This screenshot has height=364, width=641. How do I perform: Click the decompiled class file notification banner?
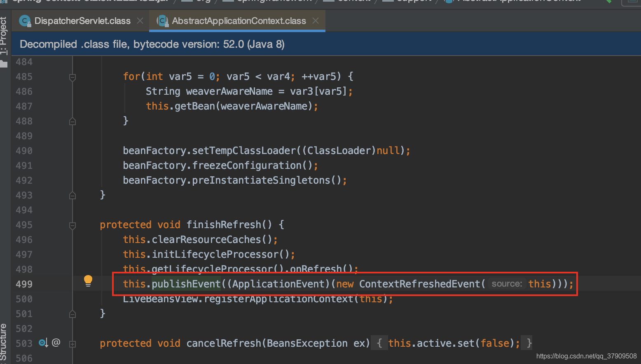(326, 44)
